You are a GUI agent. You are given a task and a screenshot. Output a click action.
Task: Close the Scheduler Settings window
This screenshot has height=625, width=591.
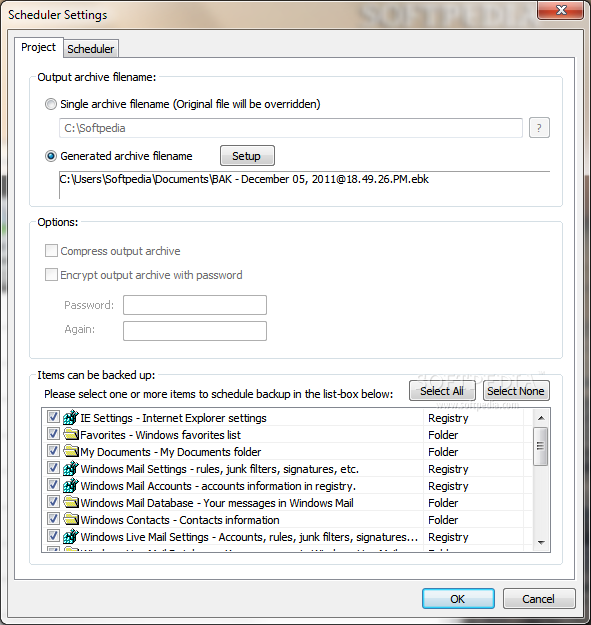562,10
